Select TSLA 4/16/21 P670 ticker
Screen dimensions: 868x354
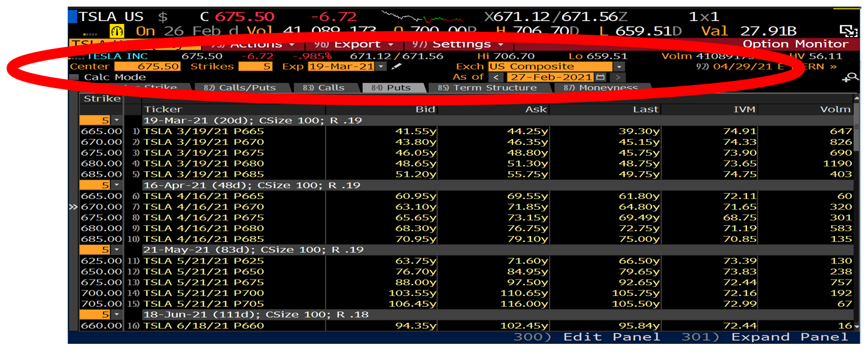(204, 207)
